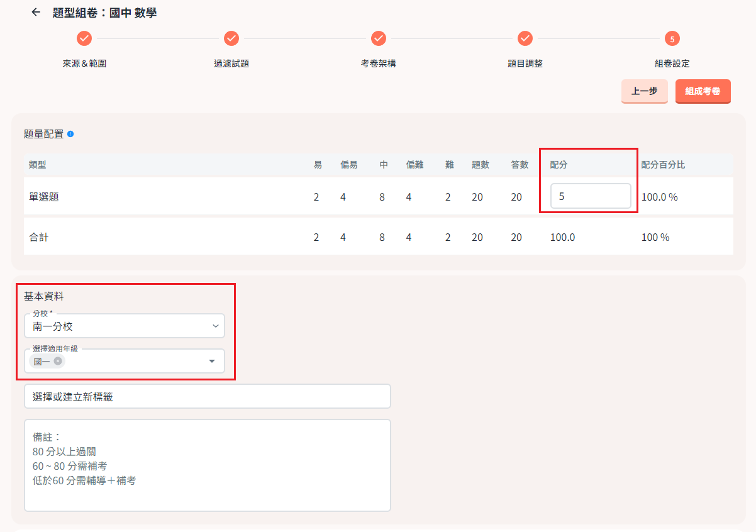
Task: Click inside the 備註 notes textarea
Action: pos(208,465)
